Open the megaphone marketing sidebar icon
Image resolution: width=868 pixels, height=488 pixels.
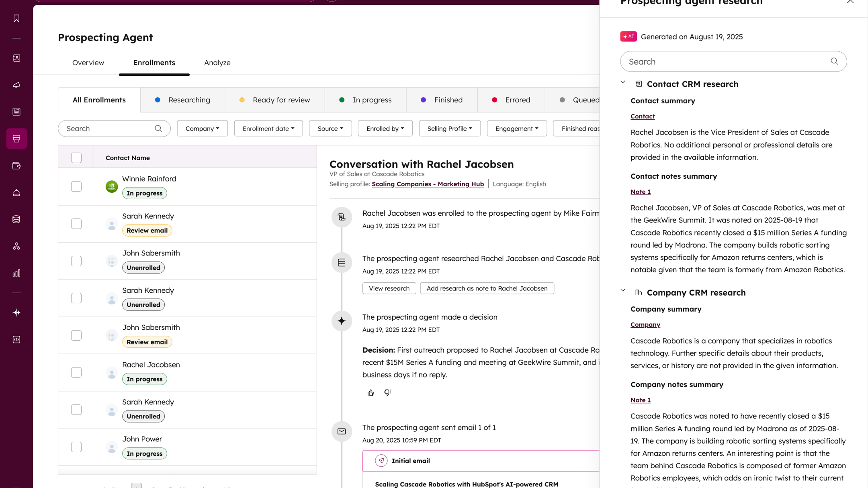tap(16, 85)
